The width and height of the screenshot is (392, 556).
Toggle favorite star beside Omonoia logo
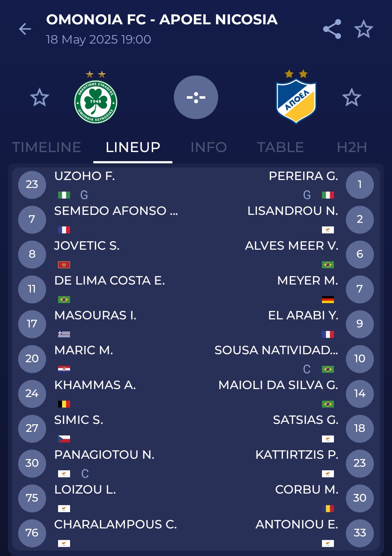click(39, 97)
